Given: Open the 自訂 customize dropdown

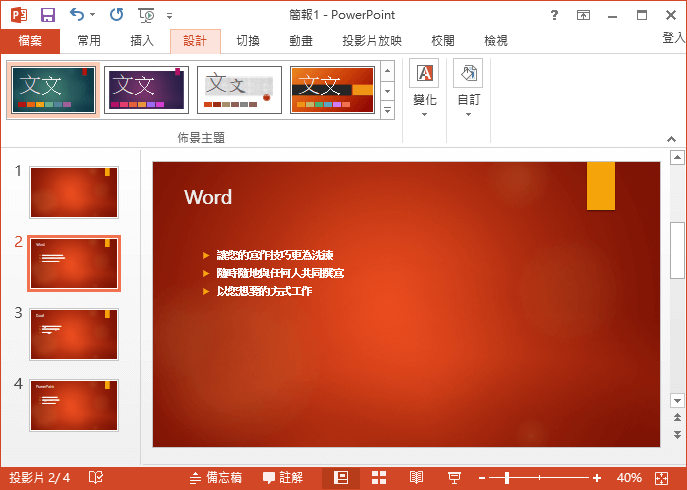Looking at the screenshot, I should coord(468,89).
